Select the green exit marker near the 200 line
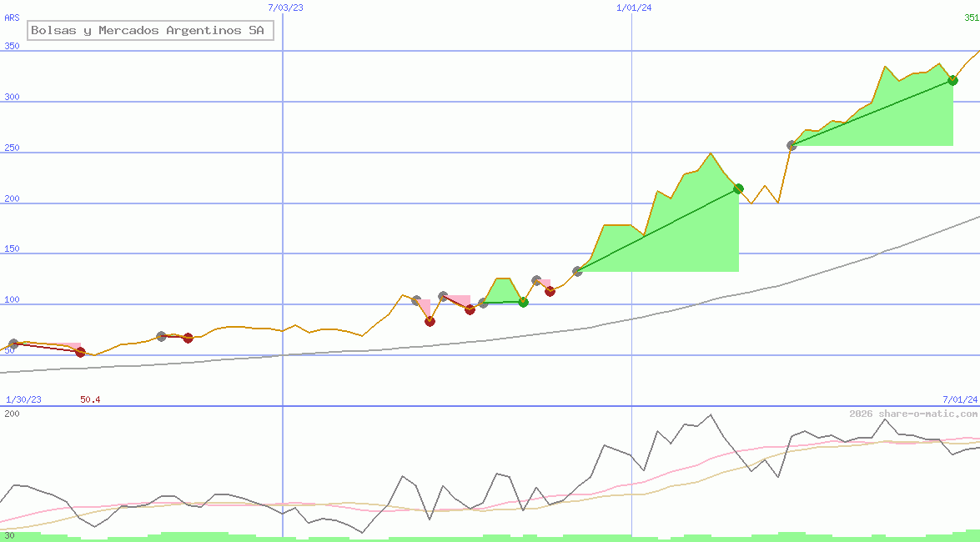 (738, 188)
